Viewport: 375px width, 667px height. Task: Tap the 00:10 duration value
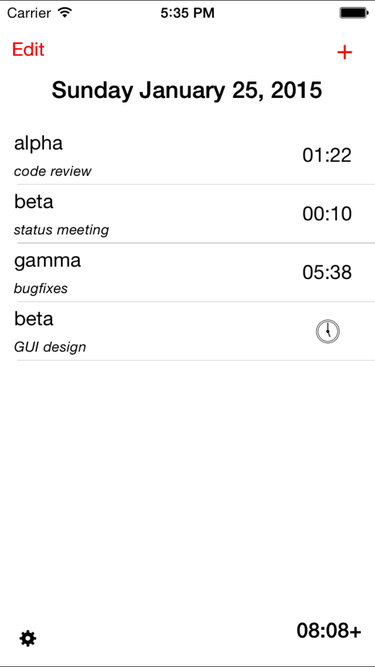pos(327,214)
